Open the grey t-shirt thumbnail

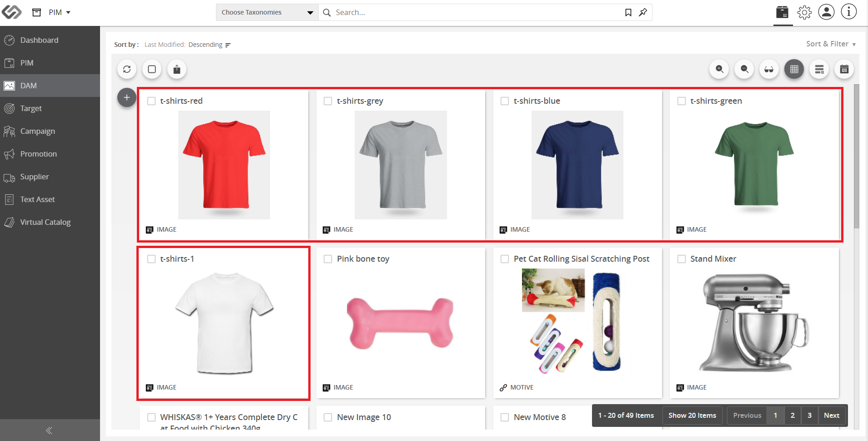pyautogui.click(x=401, y=165)
